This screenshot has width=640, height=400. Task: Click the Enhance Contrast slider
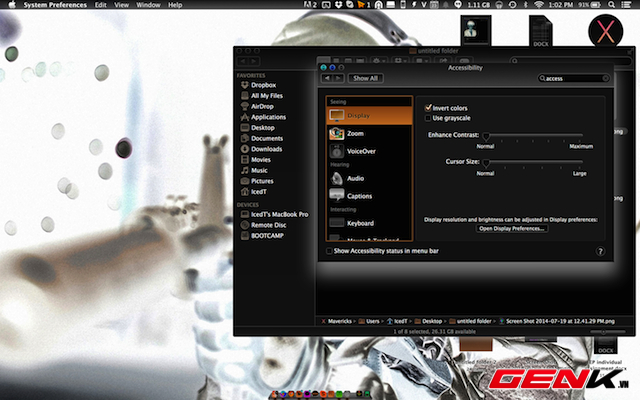[533, 136]
